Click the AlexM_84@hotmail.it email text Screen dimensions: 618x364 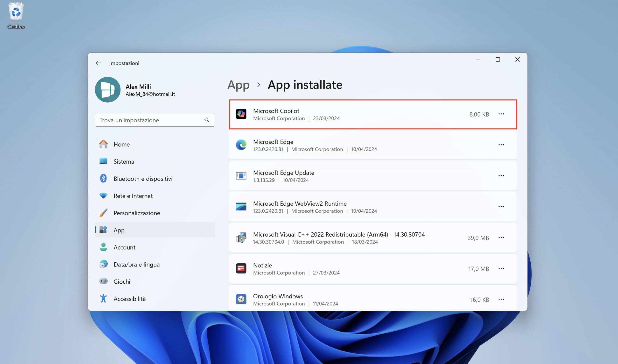click(150, 94)
